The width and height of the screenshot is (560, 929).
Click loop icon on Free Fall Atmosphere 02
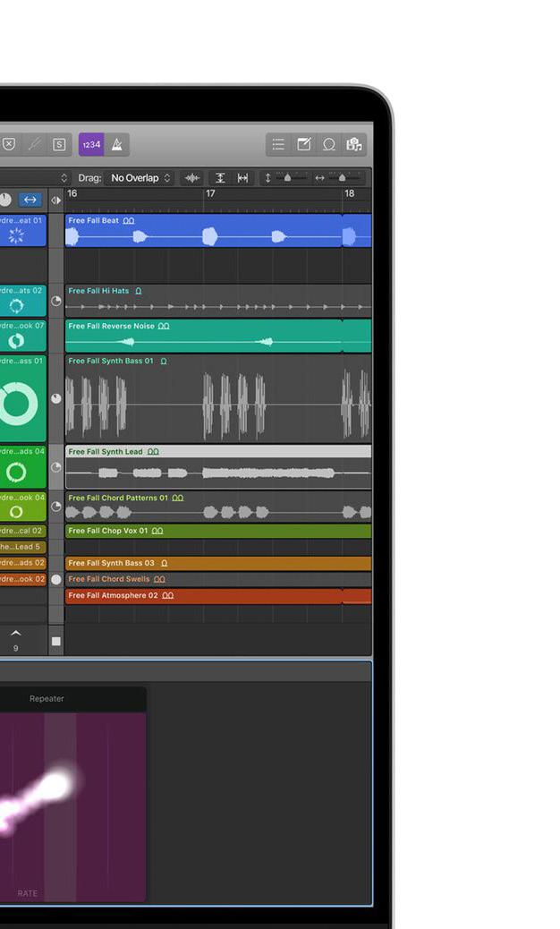[x=168, y=596]
